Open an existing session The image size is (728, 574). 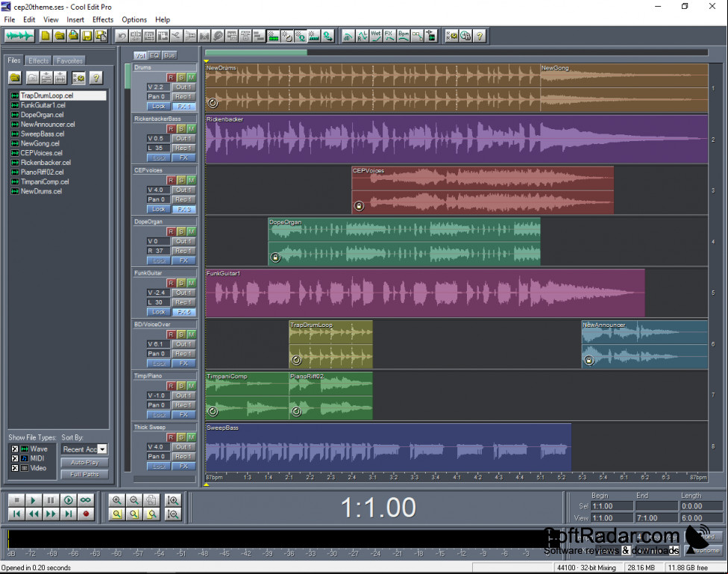tap(60, 36)
